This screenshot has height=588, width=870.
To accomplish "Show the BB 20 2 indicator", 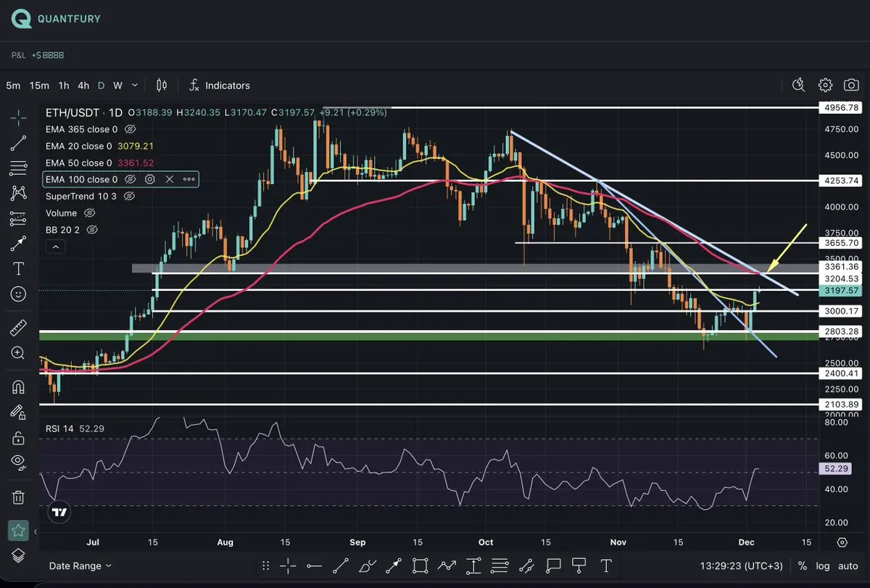I will point(92,230).
